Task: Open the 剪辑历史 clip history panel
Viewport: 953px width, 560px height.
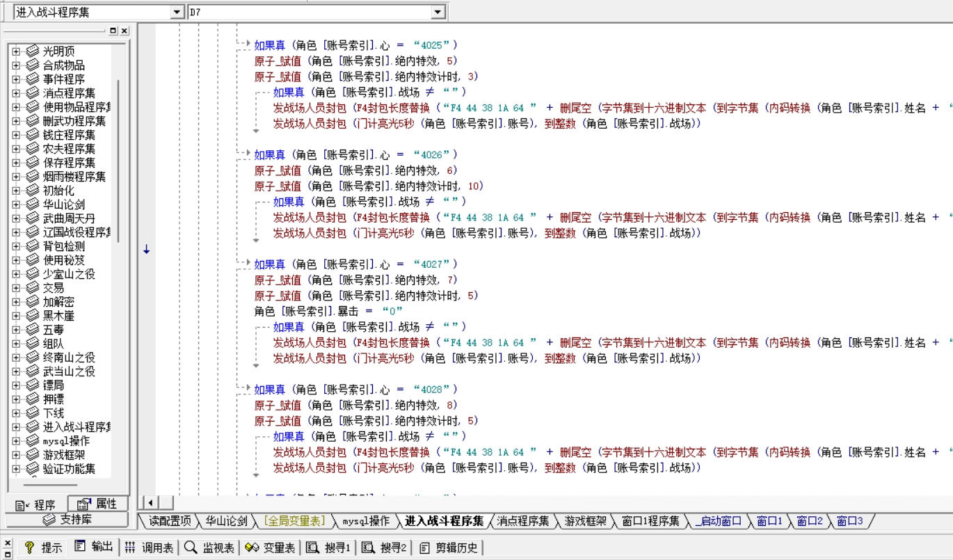Action: (449, 547)
